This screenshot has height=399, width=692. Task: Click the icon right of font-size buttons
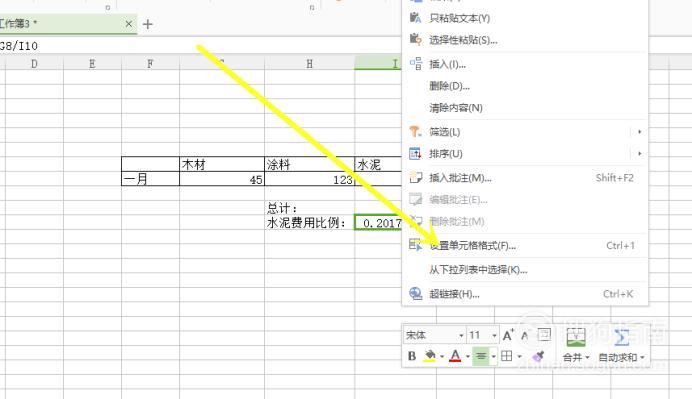coord(544,335)
